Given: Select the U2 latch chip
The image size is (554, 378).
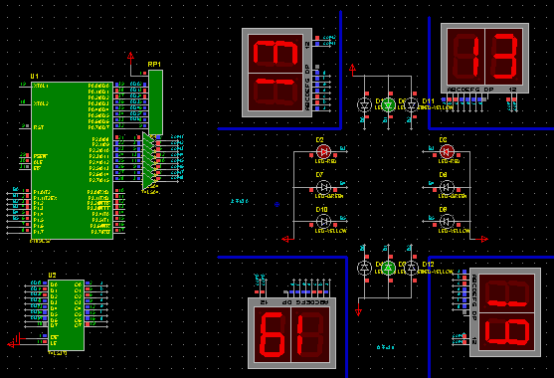Looking at the screenshot, I should pyautogui.click(x=66, y=315).
